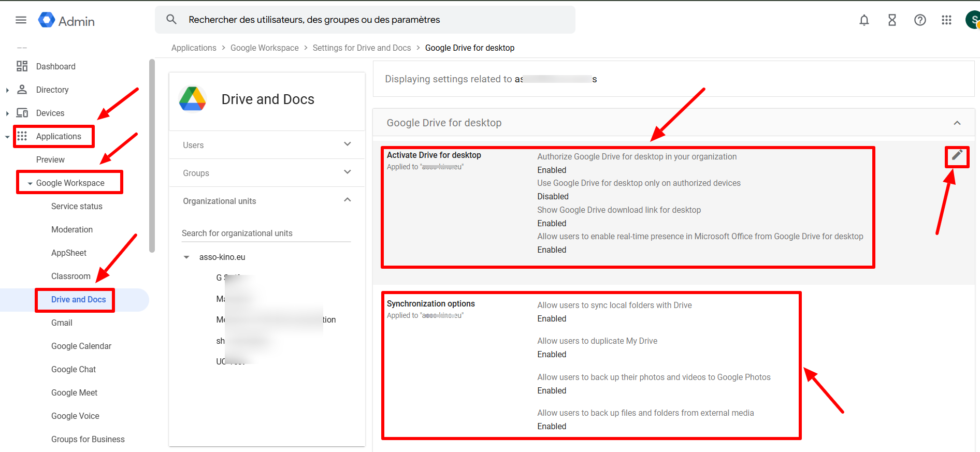Open the Google apps grid launcher

click(x=947, y=20)
